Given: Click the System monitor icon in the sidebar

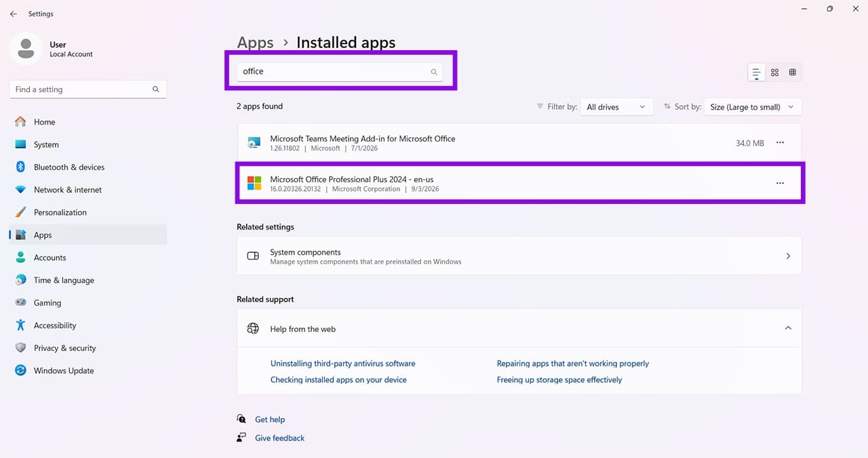Looking at the screenshot, I should tap(20, 144).
